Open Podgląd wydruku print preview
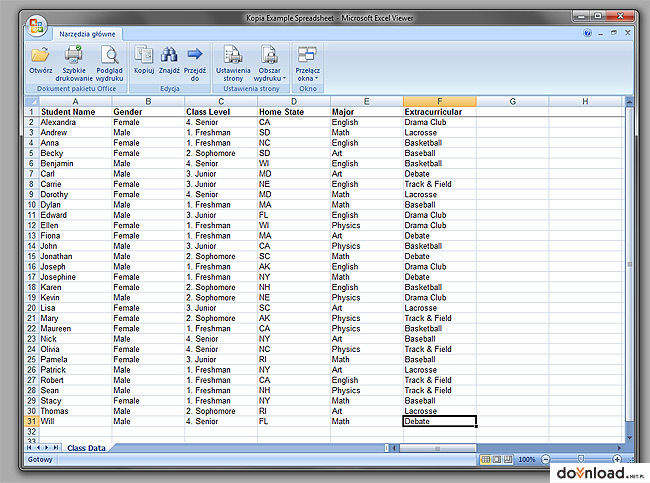This screenshot has width=650, height=483. click(x=109, y=63)
